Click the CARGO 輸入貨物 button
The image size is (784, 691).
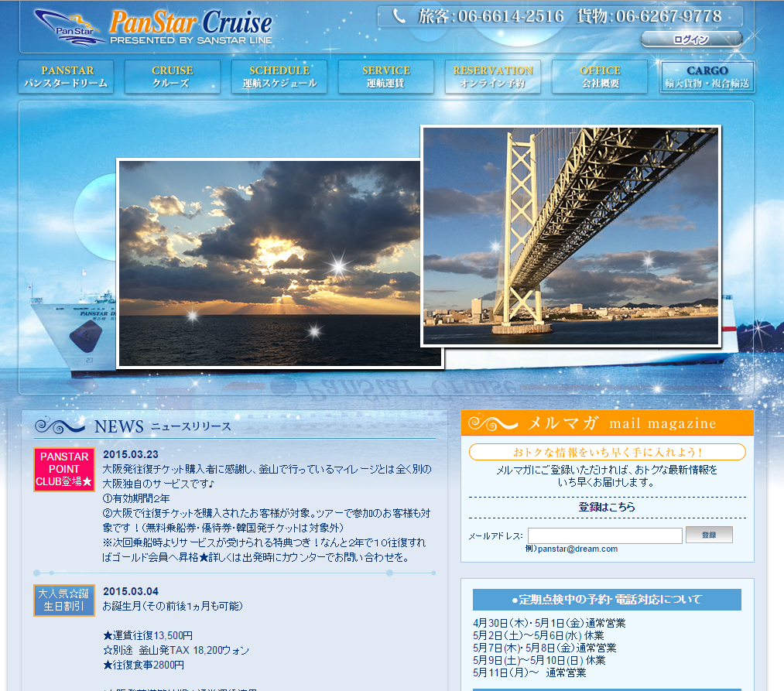[x=707, y=77]
